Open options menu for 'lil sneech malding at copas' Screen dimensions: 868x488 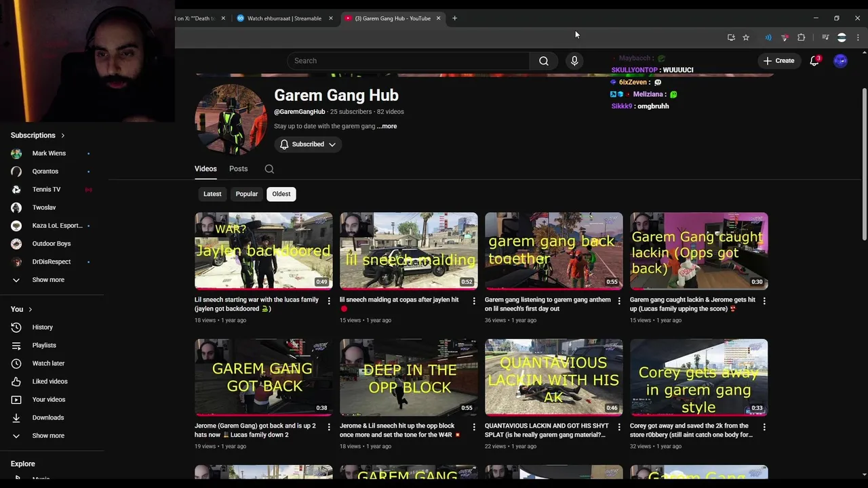[x=474, y=300]
